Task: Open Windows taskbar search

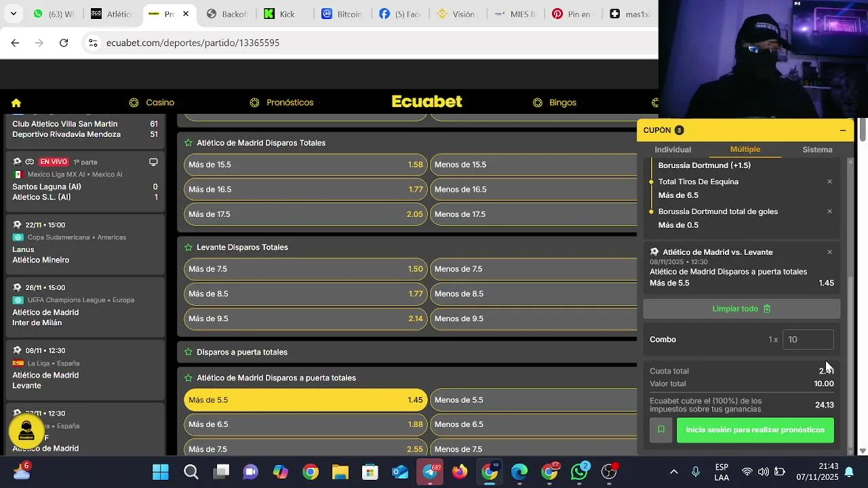Action: pyautogui.click(x=191, y=472)
